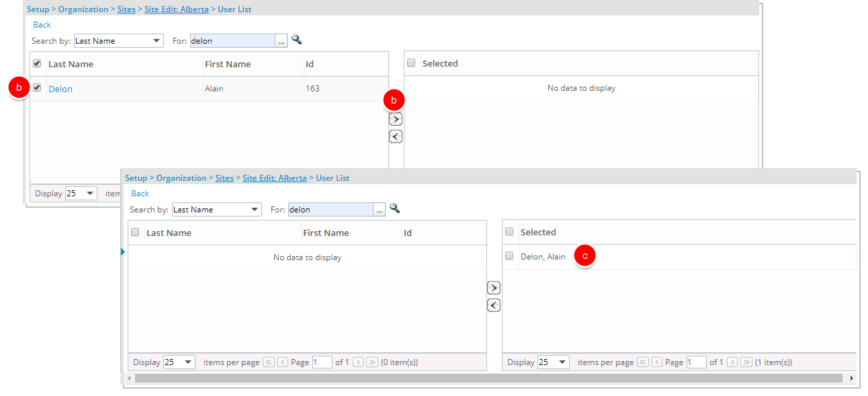Click Sites breadcrumb in the upper window
This screenshot has width=868, height=396.
click(x=126, y=9)
